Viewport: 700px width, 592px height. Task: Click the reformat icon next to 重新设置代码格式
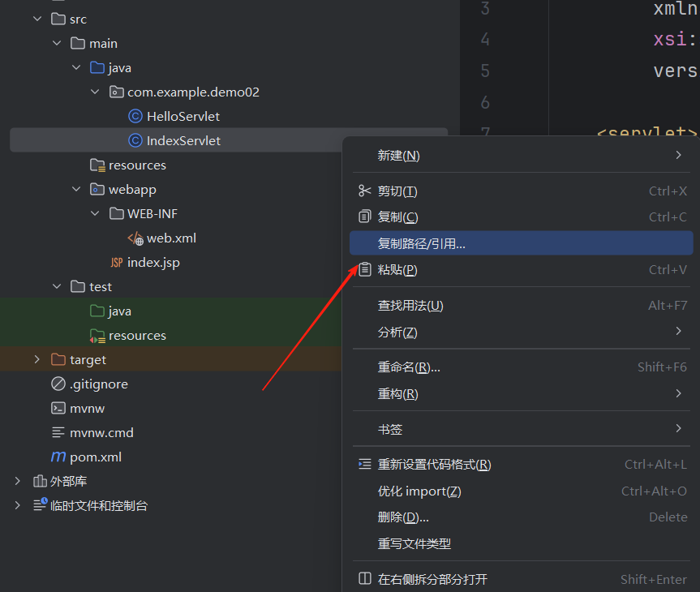click(x=365, y=465)
